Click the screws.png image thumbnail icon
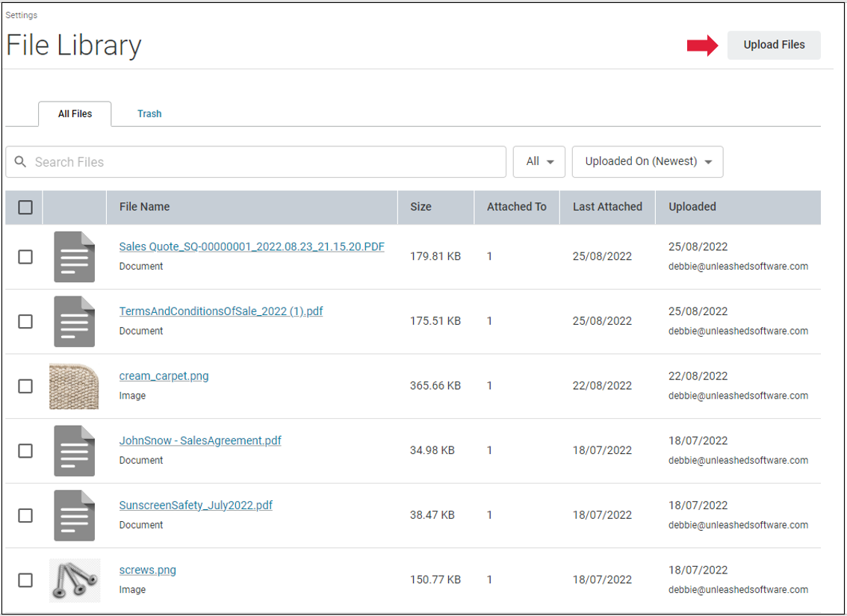847x616 pixels. coord(74,579)
